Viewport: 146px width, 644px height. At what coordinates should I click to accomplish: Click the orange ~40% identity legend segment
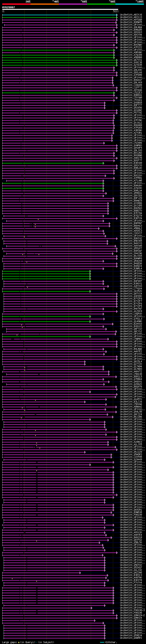pos(45,4)
